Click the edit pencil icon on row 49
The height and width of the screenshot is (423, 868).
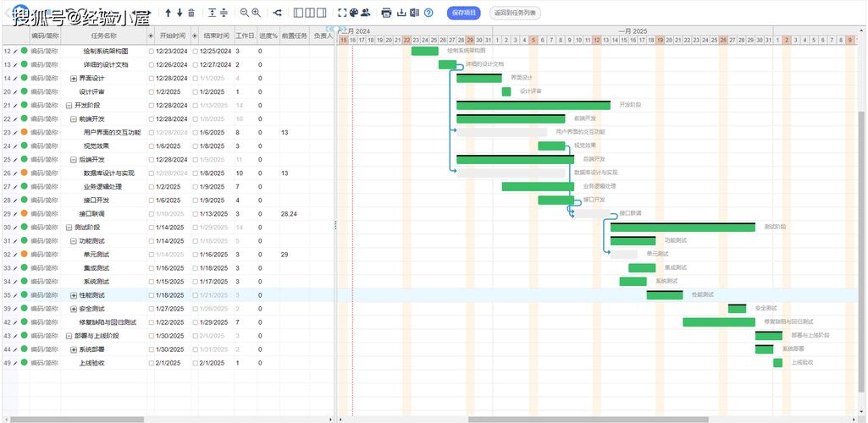pyautogui.click(x=15, y=363)
